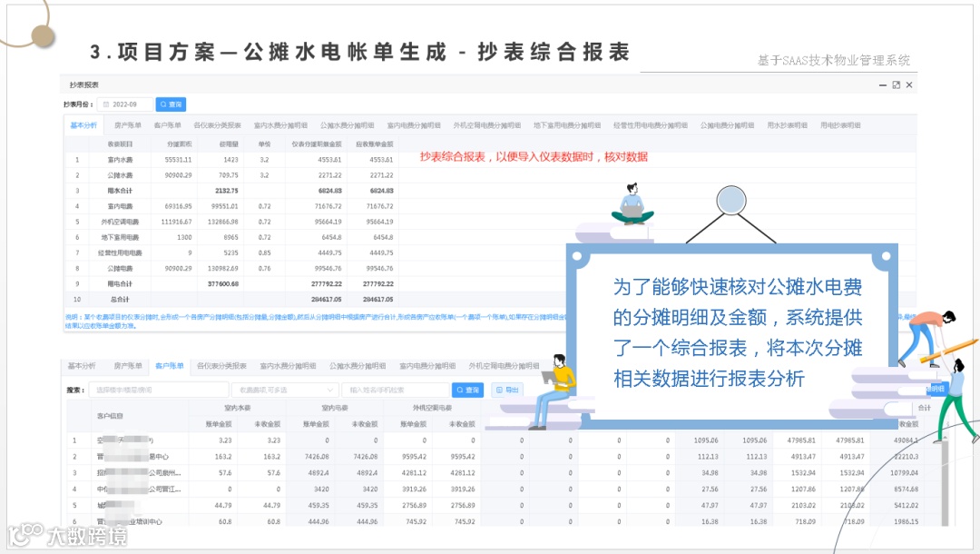Click the 室内电费 row in the basic analysis table
Screen dimensions: 980x554
(232, 206)
